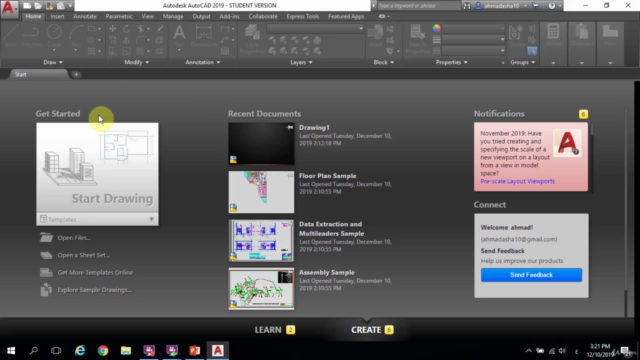
Task: Click Get More Templates Online
Action: [95, 272]
